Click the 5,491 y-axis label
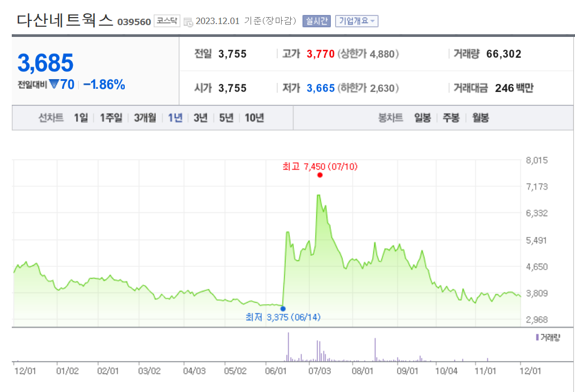 [537, 241]
